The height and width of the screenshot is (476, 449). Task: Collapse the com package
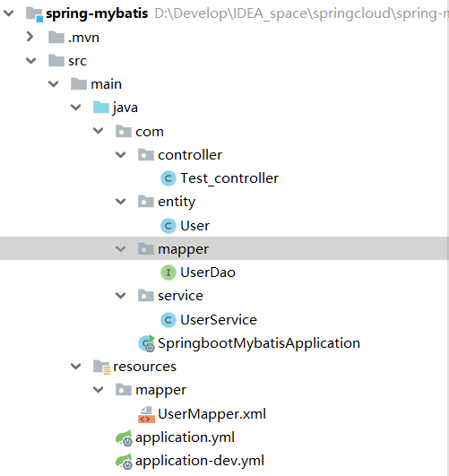coord(98,131)
